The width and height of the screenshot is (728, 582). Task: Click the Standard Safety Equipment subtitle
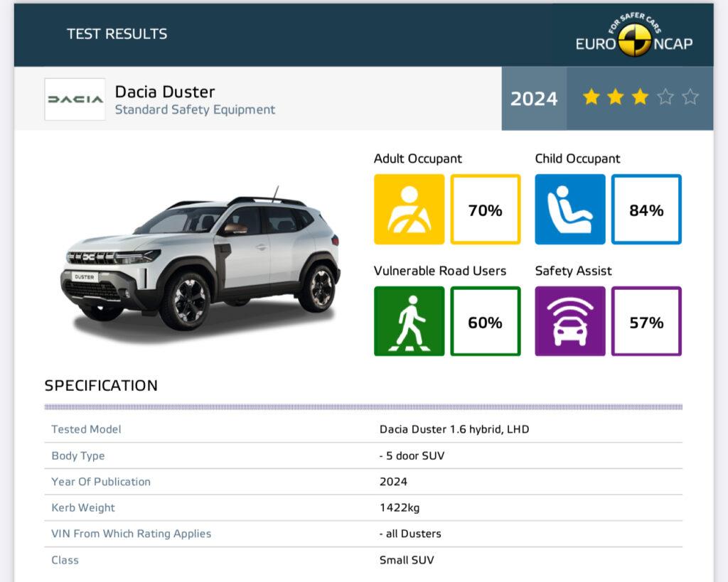(195, 110)
